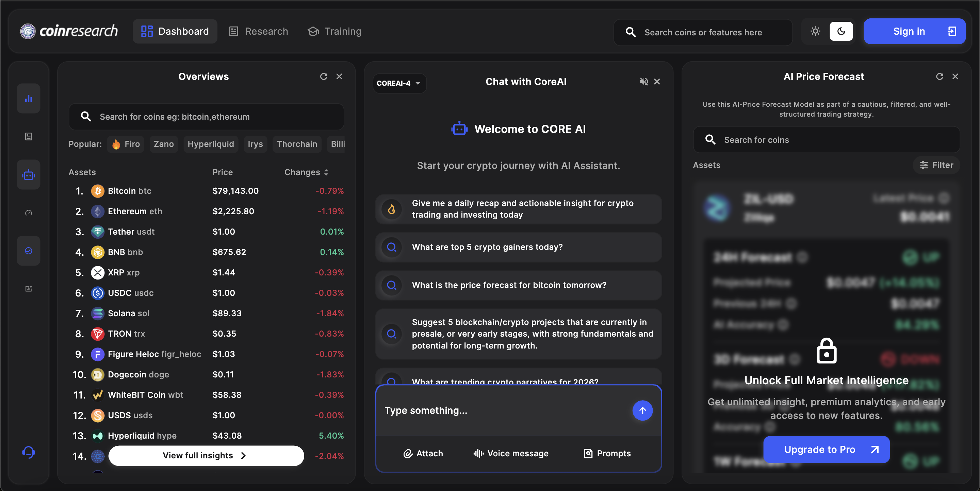
Task: Click the XRP coin icon
Action: (x=98, y=272)
